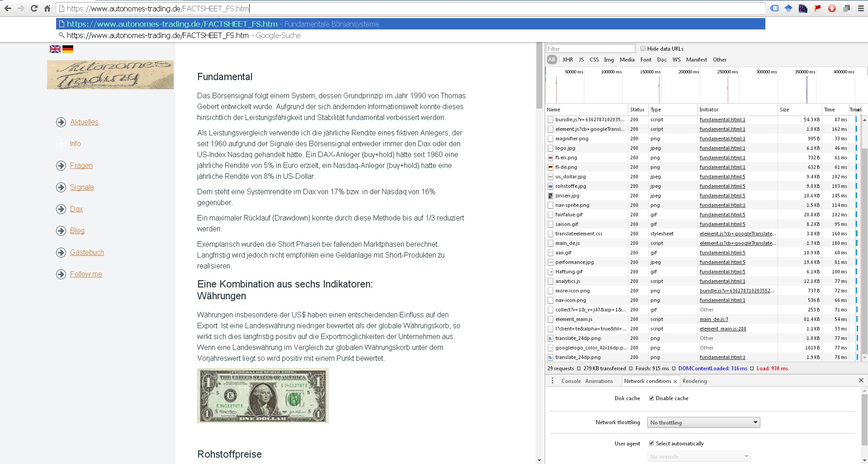Open the Info link in sidebar
The height and width of the screenshot is (464, 868).
[76, 144]
